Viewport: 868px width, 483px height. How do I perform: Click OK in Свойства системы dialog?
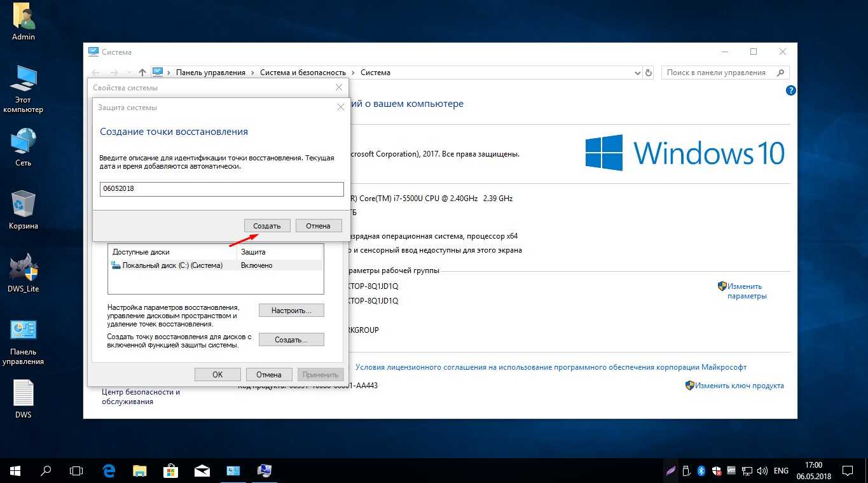point(217,374)
